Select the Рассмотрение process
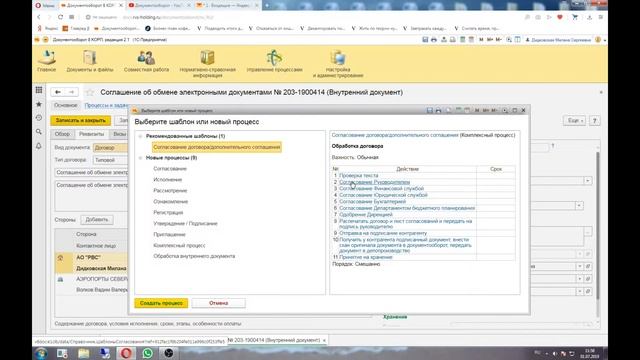 (170, 191)
